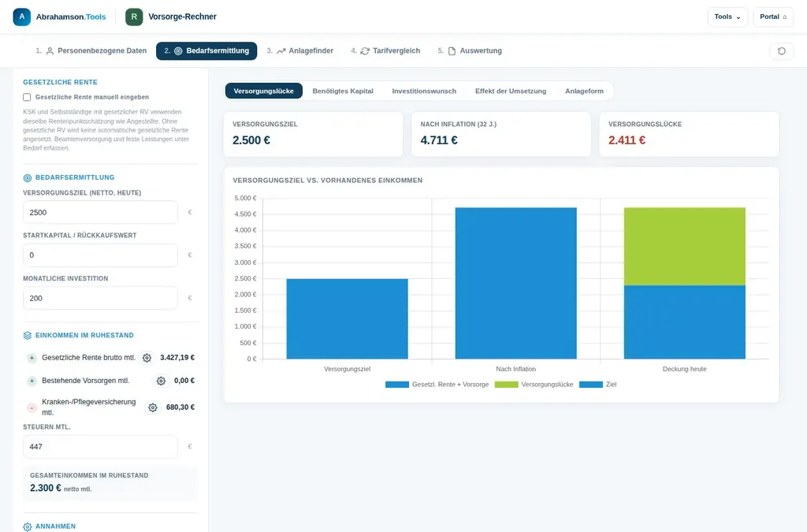Click the Bedarfsermittlung target icon in sidebar

coord(28,178)
